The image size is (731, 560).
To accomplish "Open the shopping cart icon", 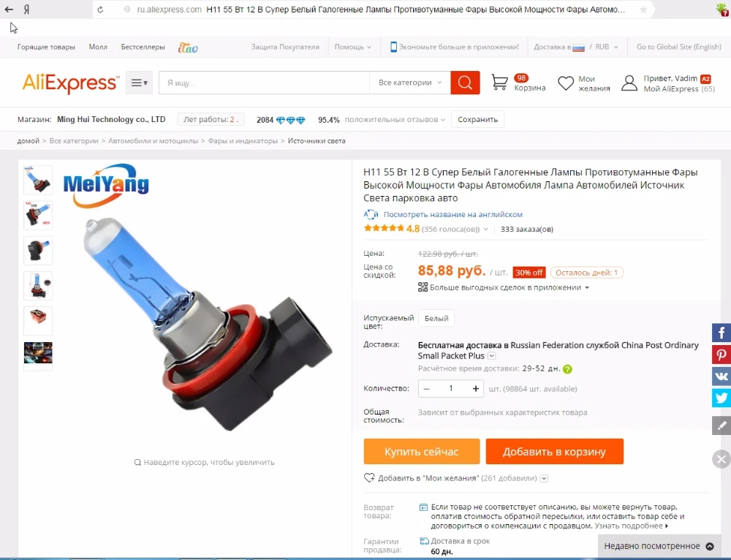I will pos(499,83).
